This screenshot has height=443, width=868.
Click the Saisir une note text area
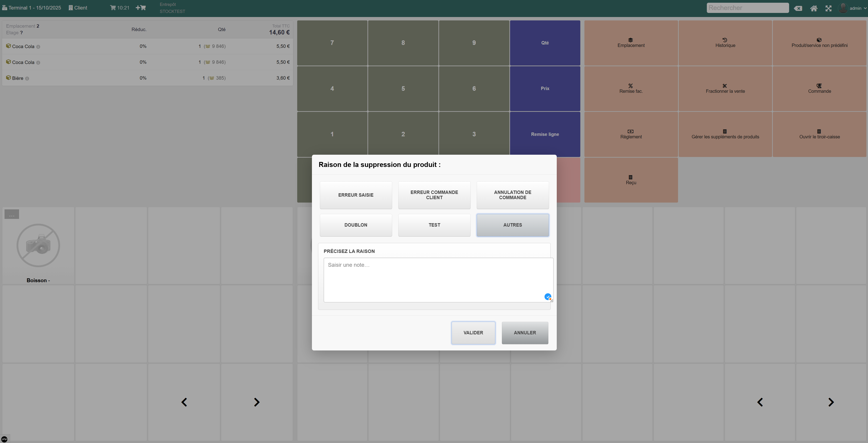(x=438, y=279)
